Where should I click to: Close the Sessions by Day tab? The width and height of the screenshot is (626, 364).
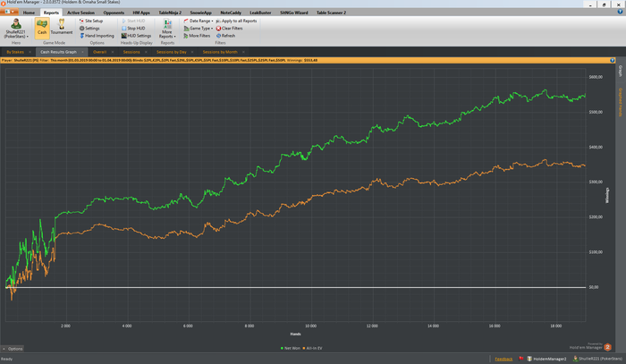tap(192, 52)
